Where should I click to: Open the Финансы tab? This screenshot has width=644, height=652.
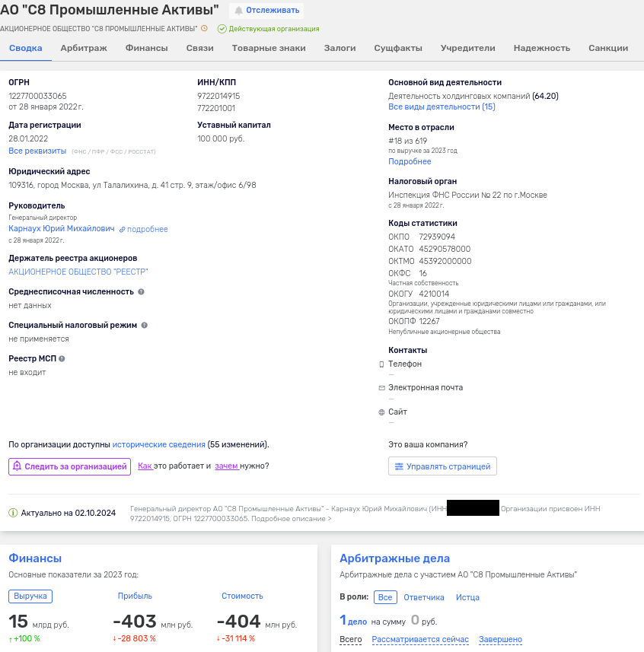point(147,48)
